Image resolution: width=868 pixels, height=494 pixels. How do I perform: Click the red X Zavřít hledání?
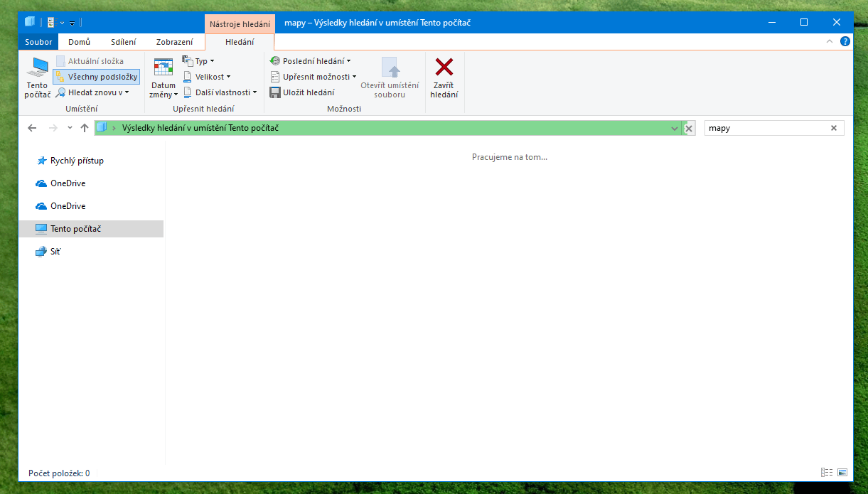click(x=444, y=78)
